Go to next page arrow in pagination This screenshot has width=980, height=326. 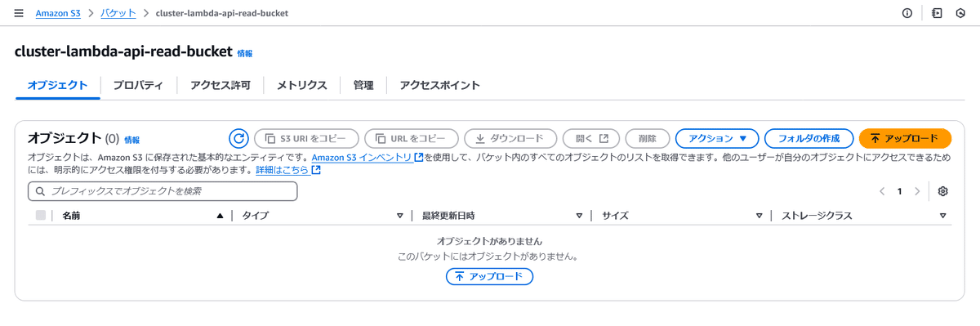tap(917, 191)
